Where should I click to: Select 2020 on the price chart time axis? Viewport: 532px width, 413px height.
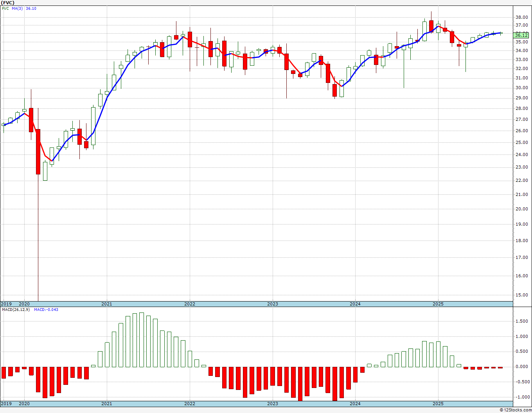(24, 304)
